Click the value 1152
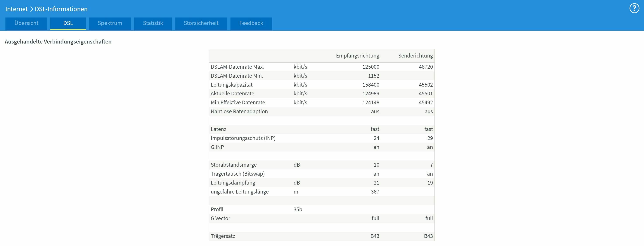 pos(374,76)
